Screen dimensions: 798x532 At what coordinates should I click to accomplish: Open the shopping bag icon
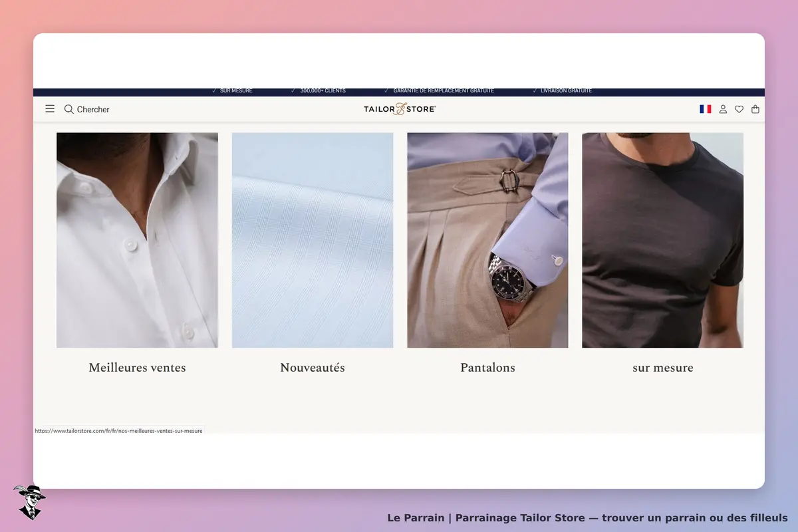[x=755, y=109]
